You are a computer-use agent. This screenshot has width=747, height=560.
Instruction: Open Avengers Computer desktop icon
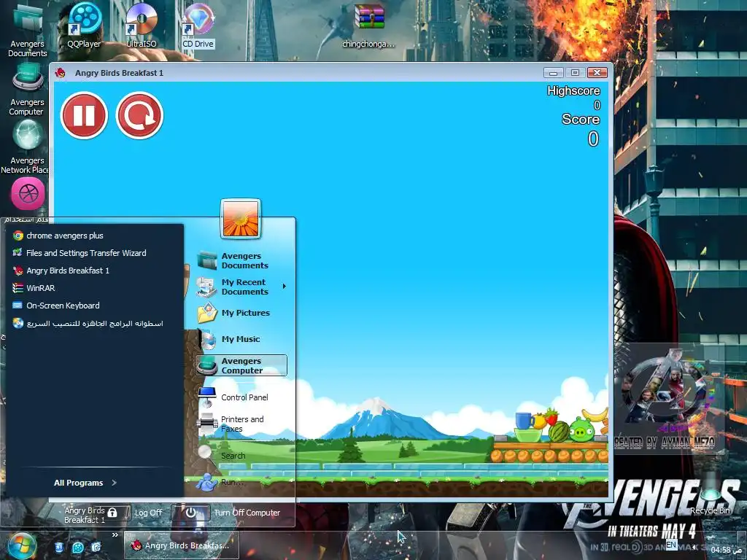pos(27,89)
